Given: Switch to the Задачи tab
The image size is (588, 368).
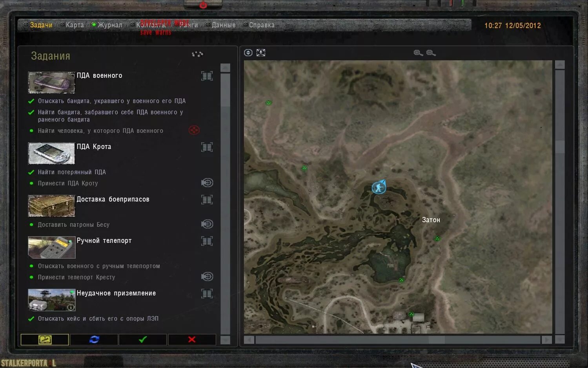Looking at the screenshot, I should click(x=41, y=25).
